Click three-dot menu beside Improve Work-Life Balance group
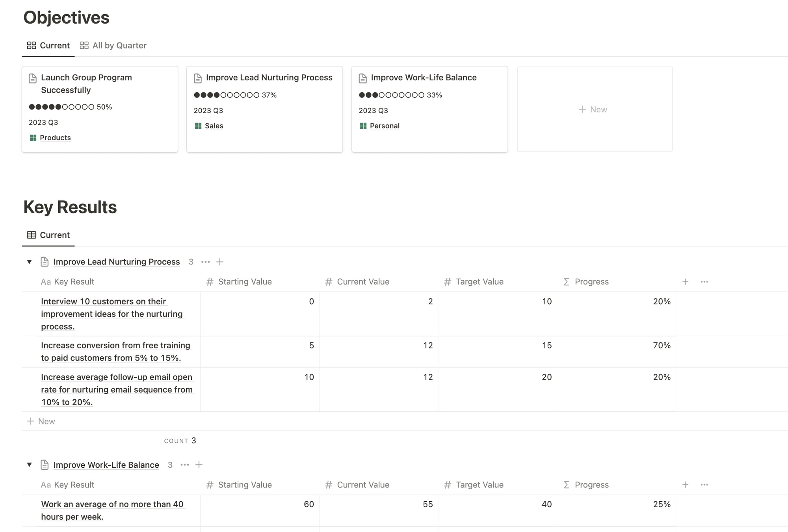Viewport: 788px width, 532px height. 184,465
